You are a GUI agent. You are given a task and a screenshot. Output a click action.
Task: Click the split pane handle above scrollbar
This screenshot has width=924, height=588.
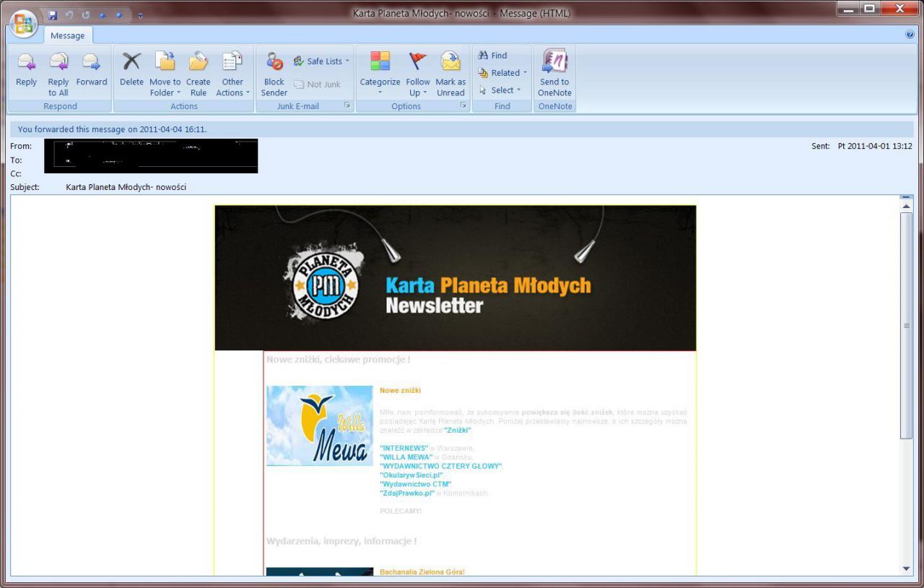click(x=907, y=197)
